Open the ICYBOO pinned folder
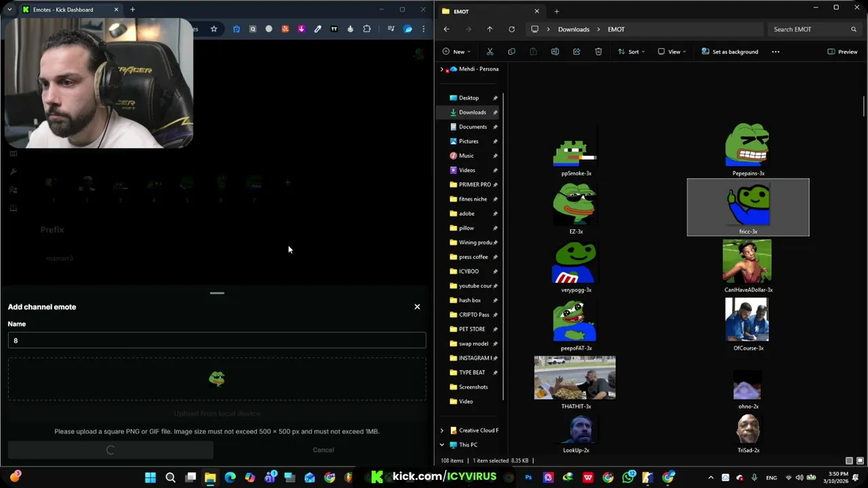The width and height of the screenshot is (868, 488). [x=469, y=271]
